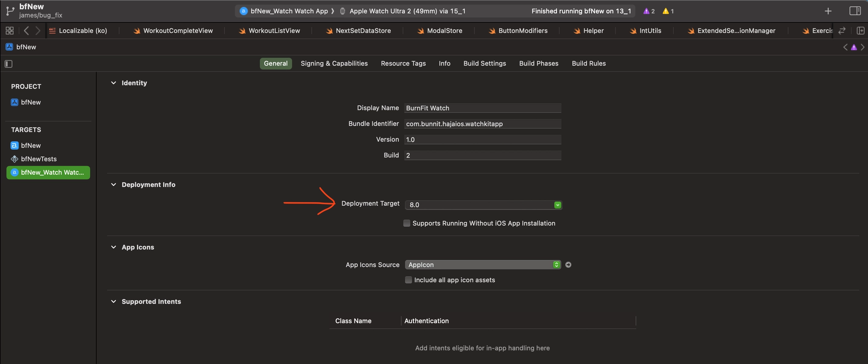868x364 pixels.
Task: Check Include all app icon assets
Action: [409, 280]
